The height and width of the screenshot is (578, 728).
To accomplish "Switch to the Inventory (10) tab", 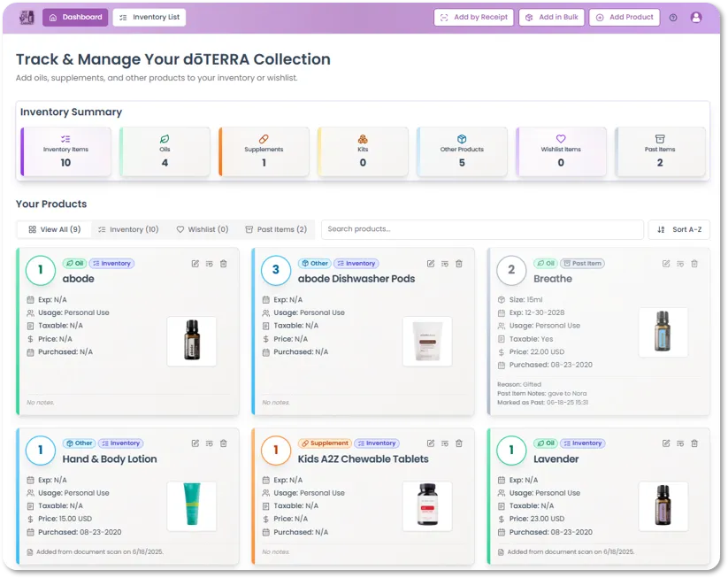I will (x=128, y=229).
